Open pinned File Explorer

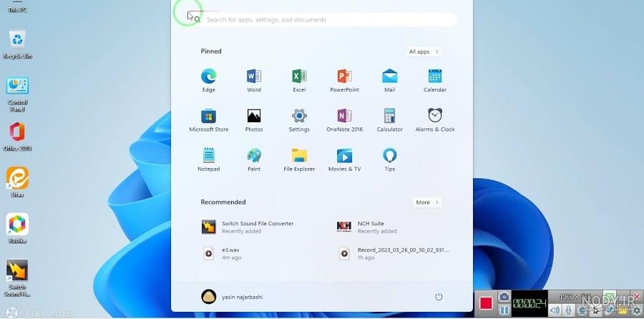299,159
